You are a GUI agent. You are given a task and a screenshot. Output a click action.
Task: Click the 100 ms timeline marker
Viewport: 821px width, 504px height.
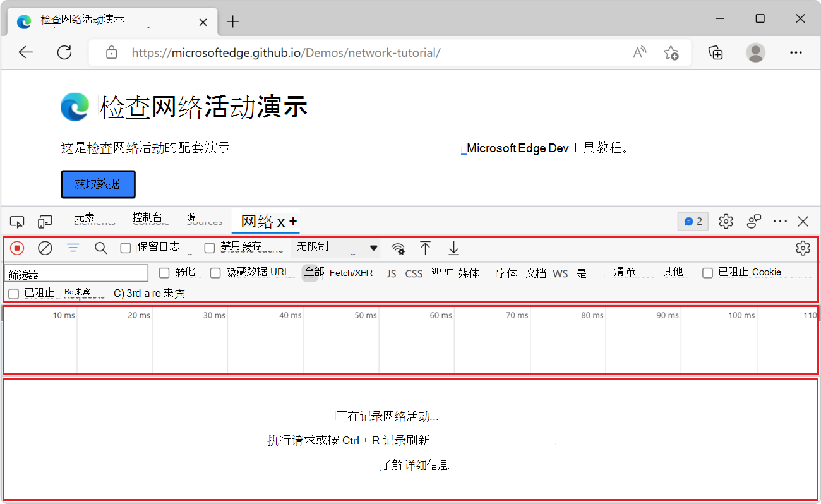pos(741,315)
